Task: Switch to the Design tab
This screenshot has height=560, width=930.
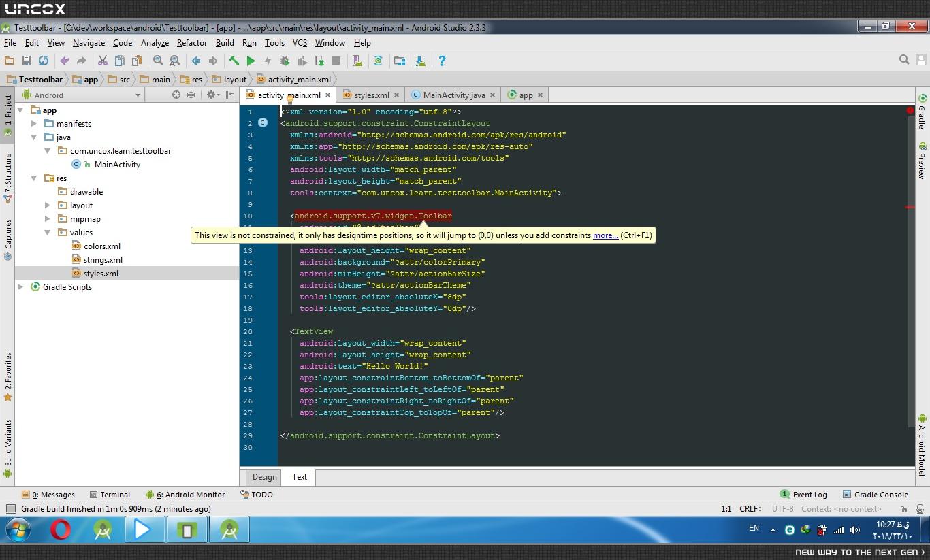Action: tap(264, 477)
